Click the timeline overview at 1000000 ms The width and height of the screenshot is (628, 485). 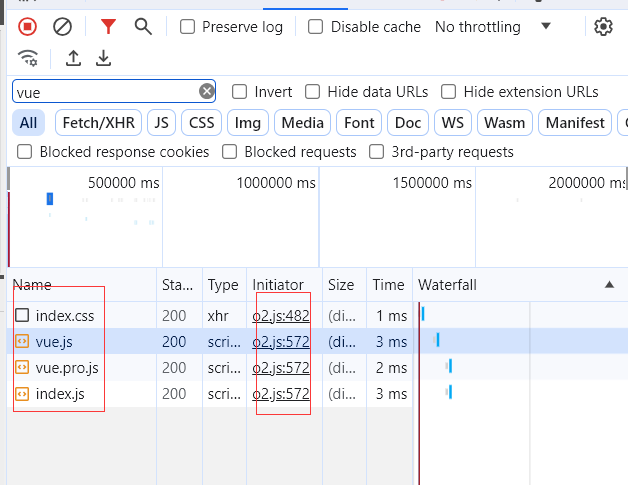click(x=268, y=184)
